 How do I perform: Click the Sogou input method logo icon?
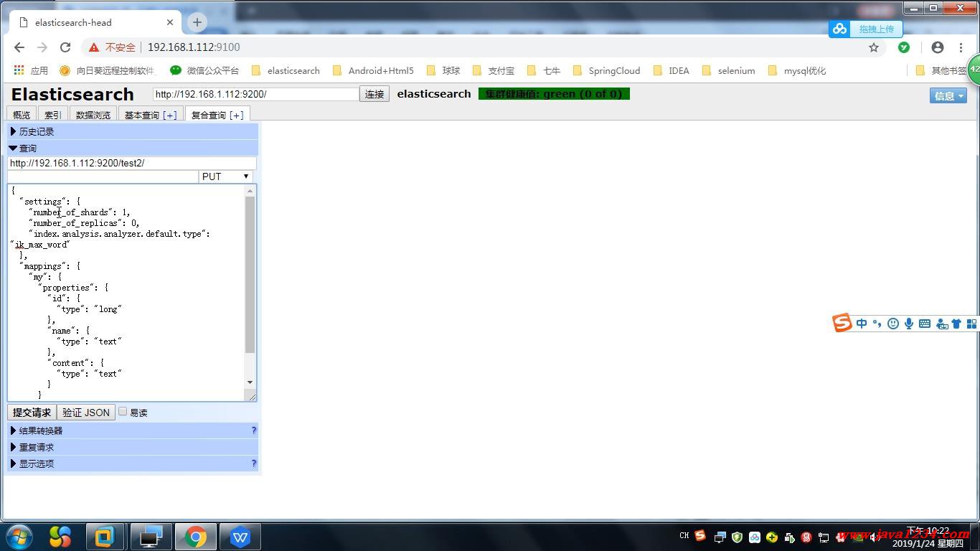tap(842, 323)
